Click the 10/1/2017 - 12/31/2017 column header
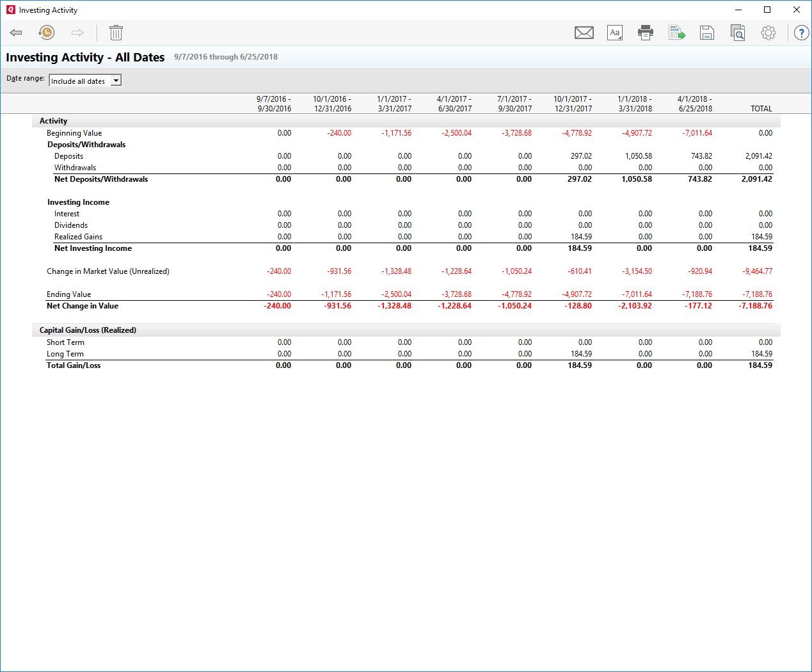Image resolution: width=812 pixels, height=672 pixels. click(573, 104)
